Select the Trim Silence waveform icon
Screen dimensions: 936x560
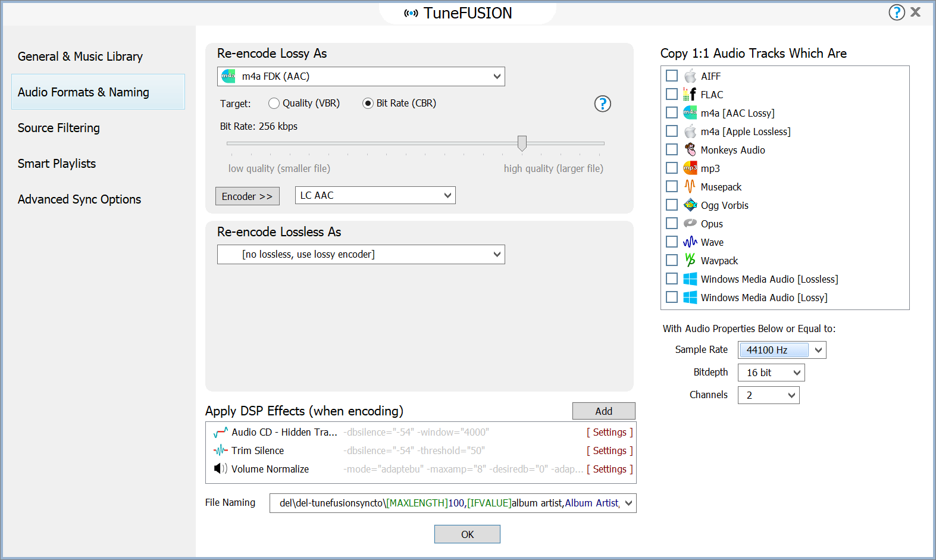click(220, 450)
